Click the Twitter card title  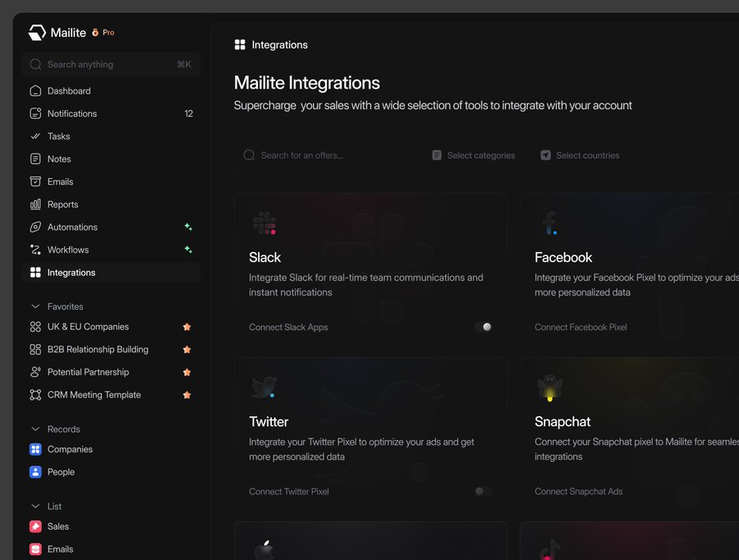coord(269,421)
